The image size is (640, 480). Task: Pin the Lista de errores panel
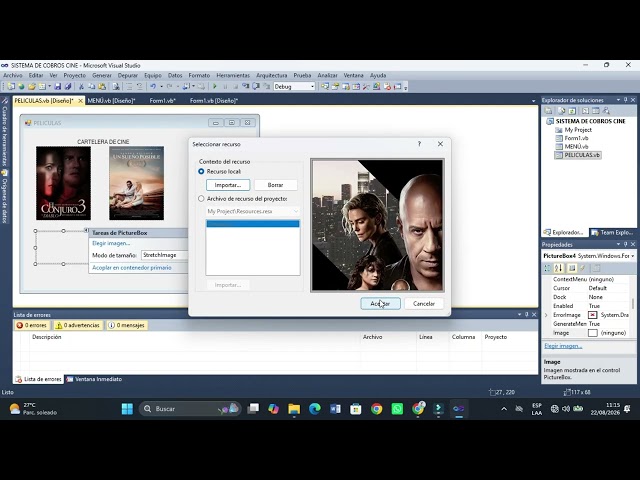click(527, 314)
